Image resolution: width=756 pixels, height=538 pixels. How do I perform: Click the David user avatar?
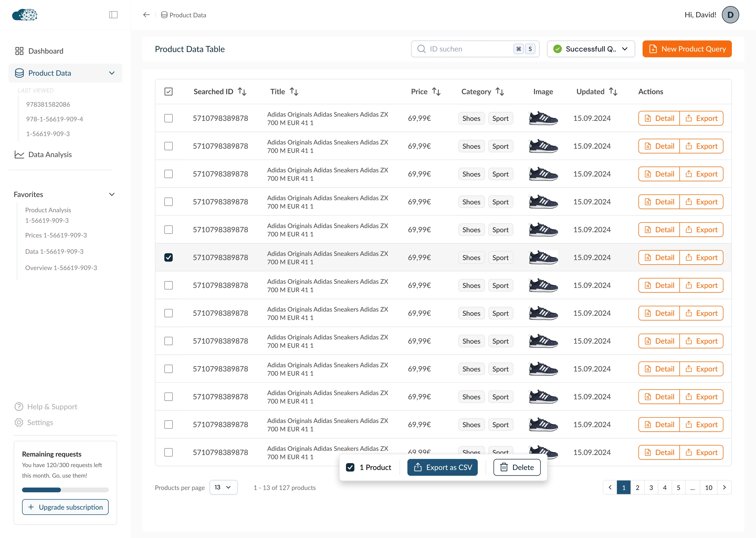pyautogui.click(x=730, y=15)
